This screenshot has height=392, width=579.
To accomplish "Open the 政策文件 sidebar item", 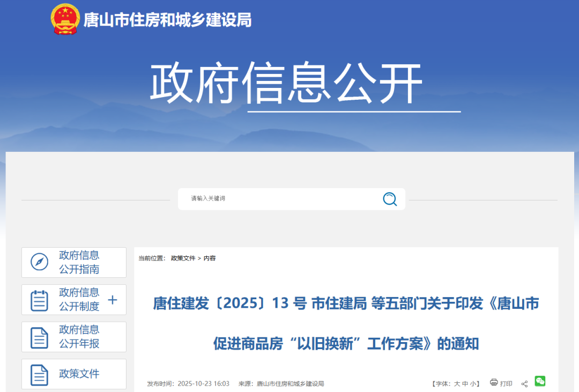I will pos(79,374).
